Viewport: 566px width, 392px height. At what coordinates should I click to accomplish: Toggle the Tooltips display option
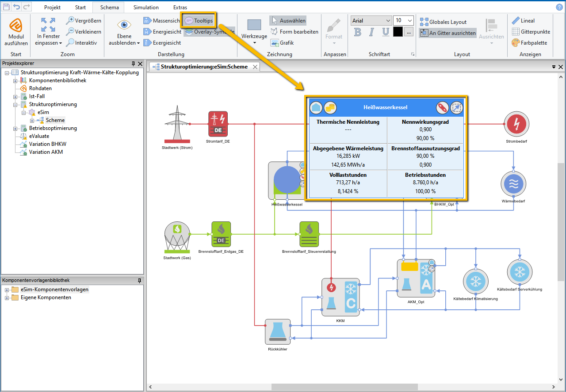[x=199, y=21]
